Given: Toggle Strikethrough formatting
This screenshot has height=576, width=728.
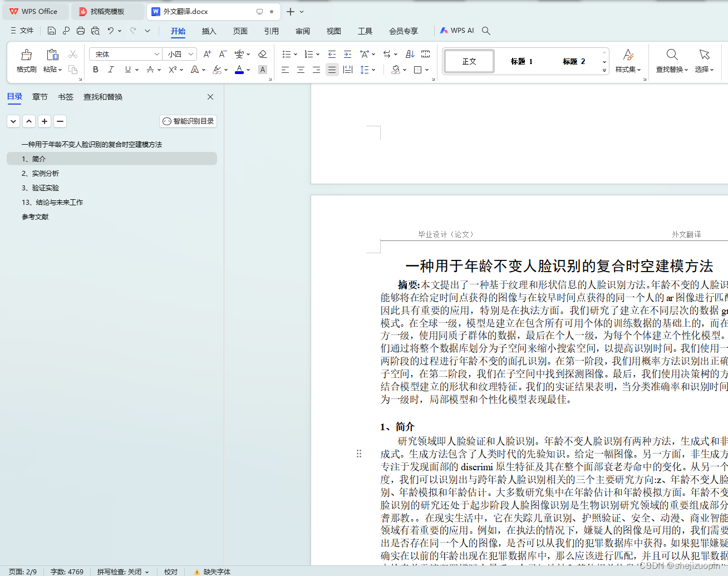Looking at the screenshot, I should click(x=150, y=70).
